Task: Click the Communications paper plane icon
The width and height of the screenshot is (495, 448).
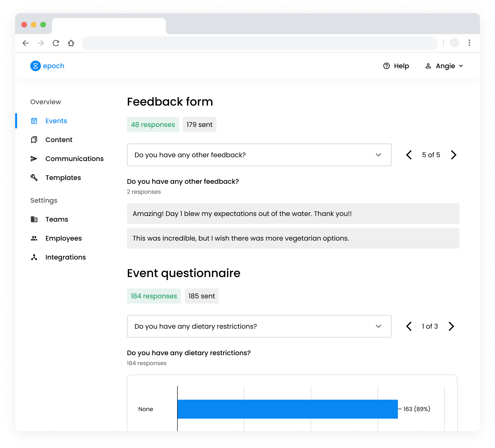Action: [34, 159]
